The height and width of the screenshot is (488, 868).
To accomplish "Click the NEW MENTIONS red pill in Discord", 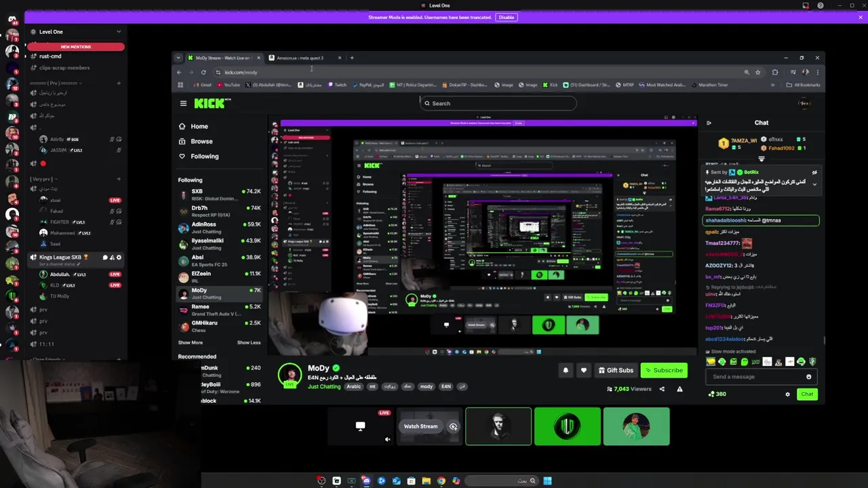I will click(x=75, y=47).
